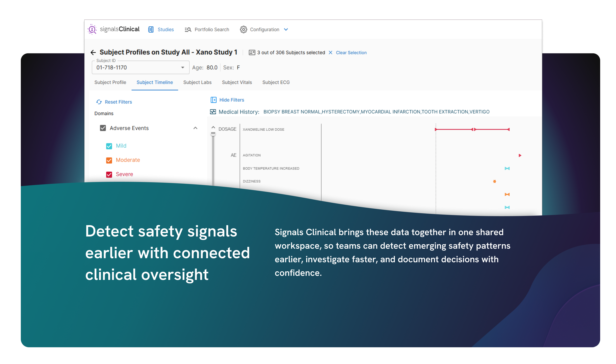This screenshot has width=616, height=364.
Task: Open the Subject Vitals tab
Action: pos(237,83)
